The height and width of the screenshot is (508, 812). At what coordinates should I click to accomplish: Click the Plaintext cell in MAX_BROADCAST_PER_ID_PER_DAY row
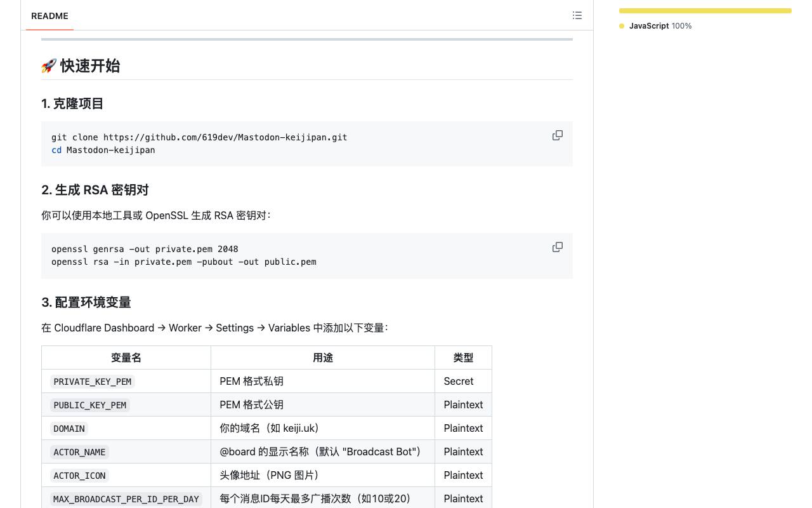click(x=463, y=498)
